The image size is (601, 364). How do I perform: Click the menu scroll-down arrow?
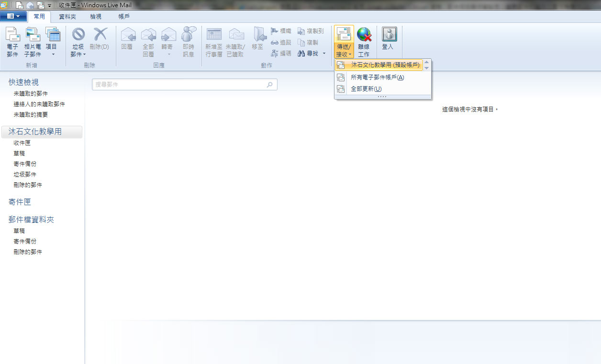(x=426, y=68)
